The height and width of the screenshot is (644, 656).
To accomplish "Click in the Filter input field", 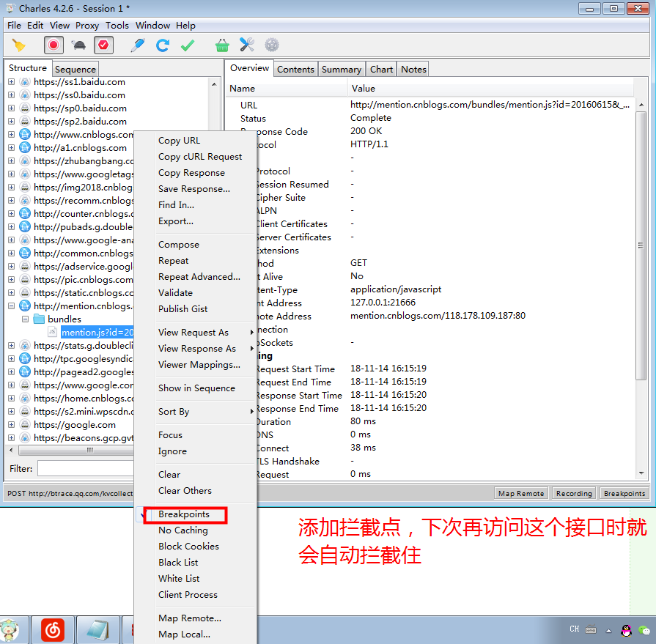I will [x=86, y=468].
